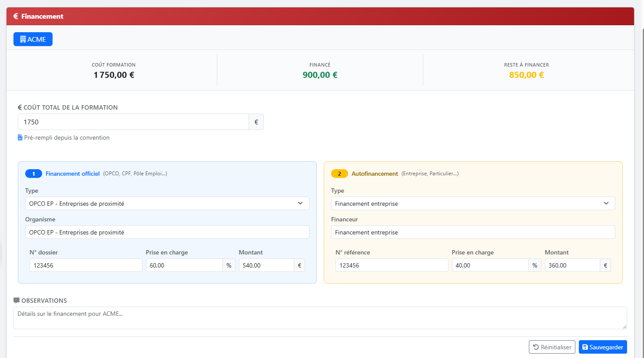Edit the 60,00 Prise en charge percentage

(184, 265)
